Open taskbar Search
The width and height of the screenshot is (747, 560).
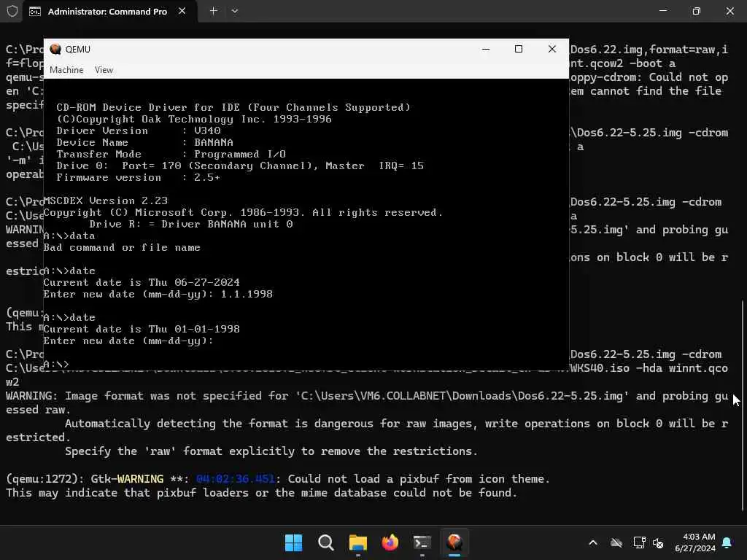pos(326,542)
